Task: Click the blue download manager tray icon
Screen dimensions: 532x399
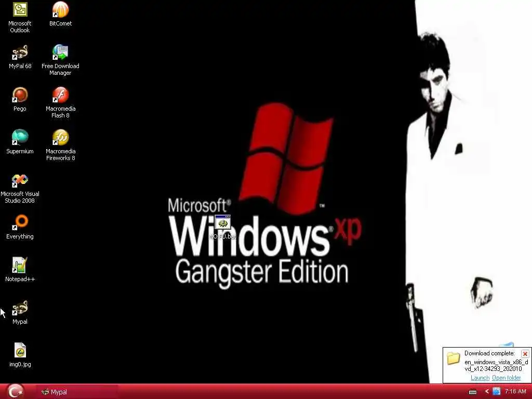Action: tap(496, 392)
